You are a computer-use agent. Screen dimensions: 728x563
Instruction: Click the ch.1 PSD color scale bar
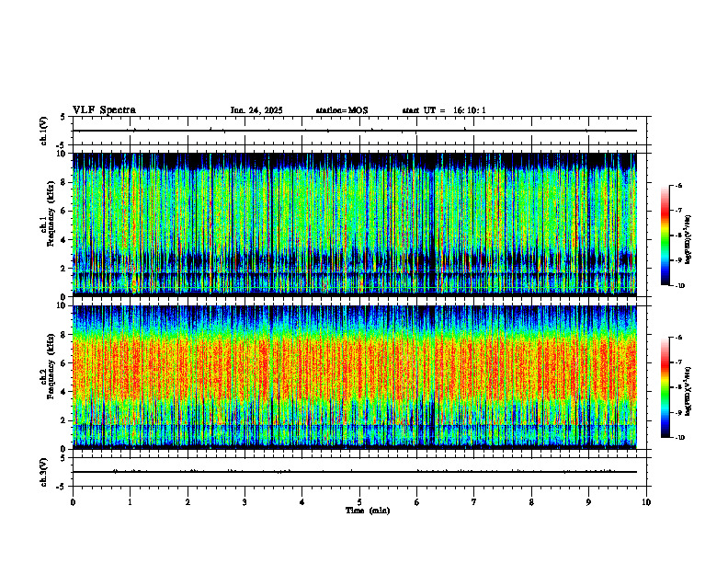[x=665, y=236]
